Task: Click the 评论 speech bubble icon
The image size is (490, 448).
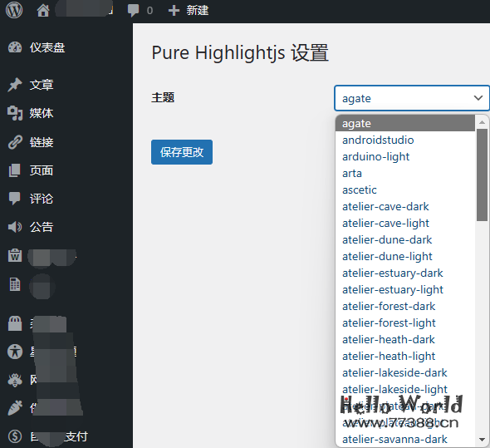Action: [x=15, y=199]
